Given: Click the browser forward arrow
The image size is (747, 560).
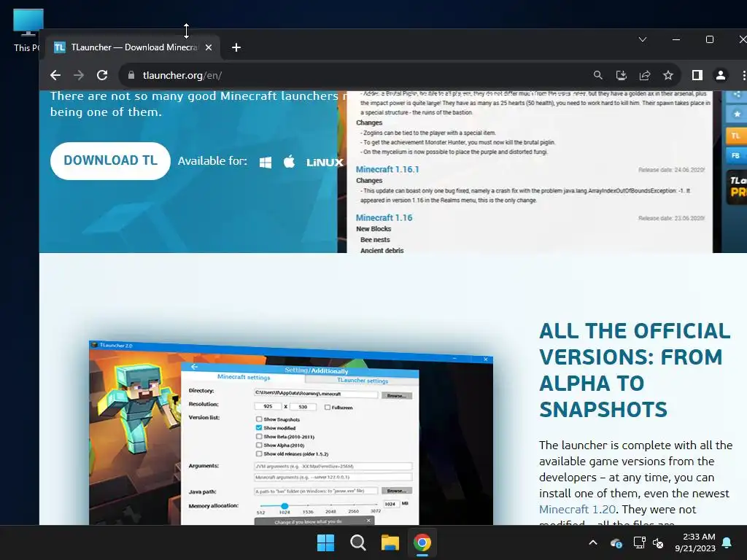Looking at the screenshot, I should tap(79, 75).
